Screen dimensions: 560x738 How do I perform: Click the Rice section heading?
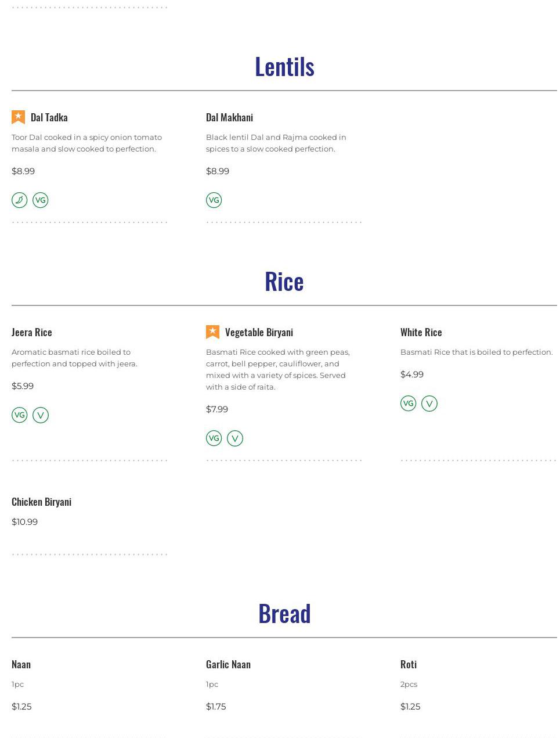[x=284, y=282]
